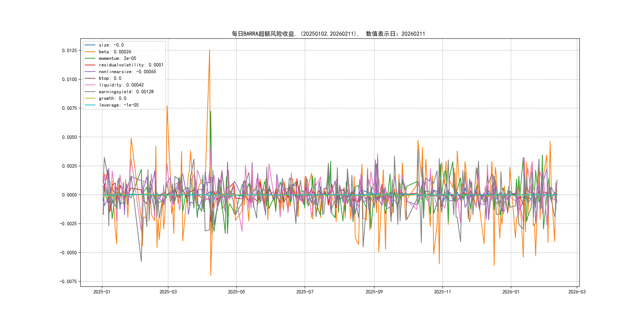644x322 pixels.
Task: Click the brown btop legend line
Action: tap(90, 78)
